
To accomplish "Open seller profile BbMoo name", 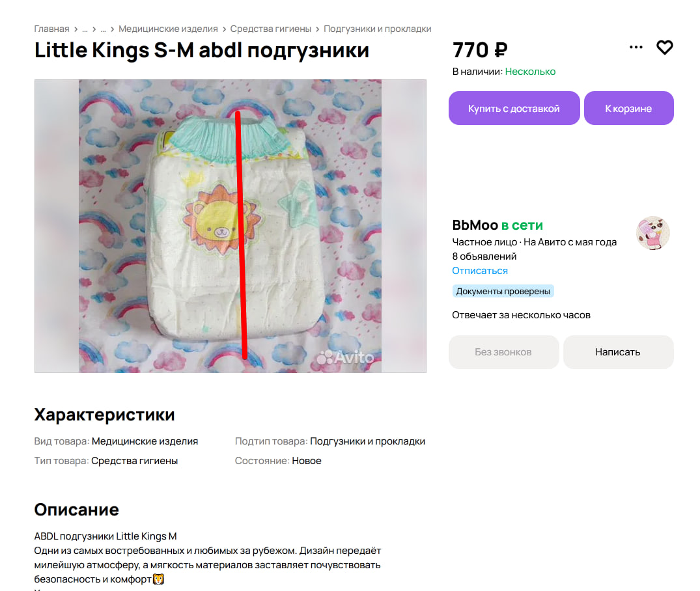I will (x=475, y=225).
